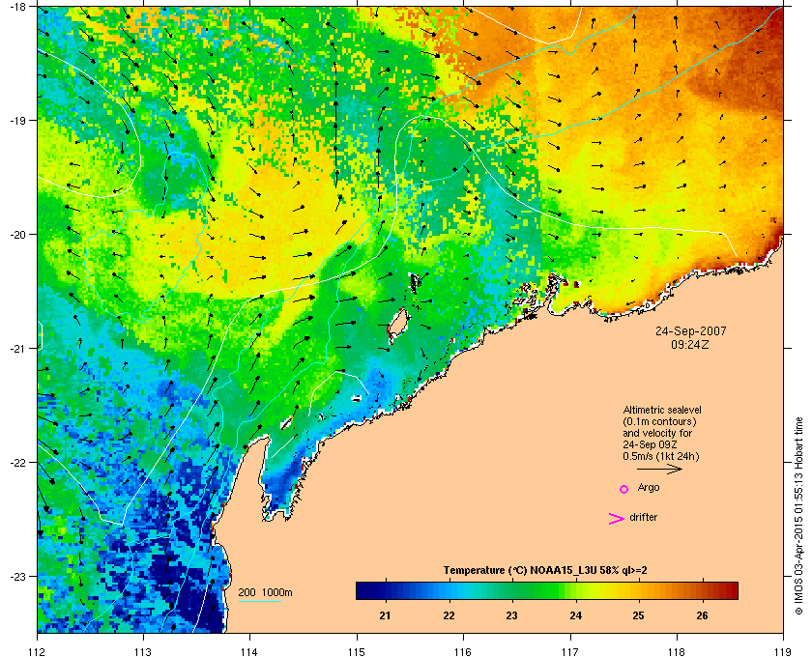This screenshot has height=657, width=812.
Task: Click the magenta Argo circle symbol in legend
Action: [x=624, y=489]
